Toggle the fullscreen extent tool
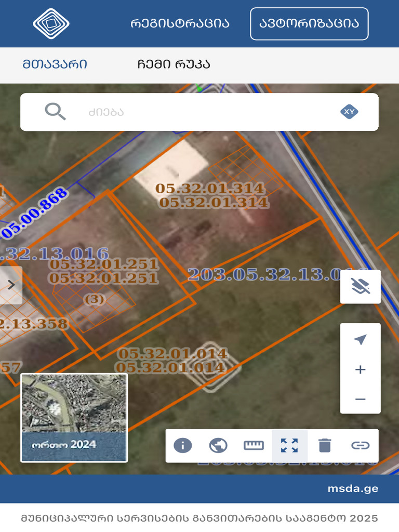This screenshot has height=532, width=399. pyautogui.click(x=289, y=445)
